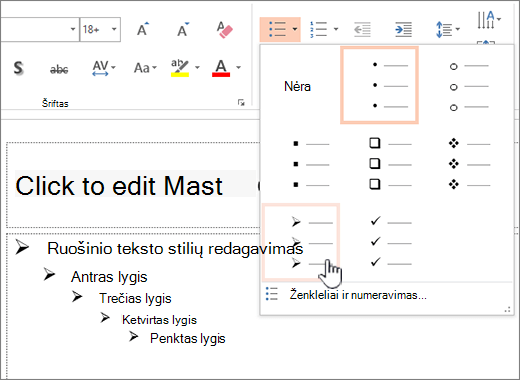Click the Decrease Font Size icon
The image size is (520, 380).
pos(183,29)
